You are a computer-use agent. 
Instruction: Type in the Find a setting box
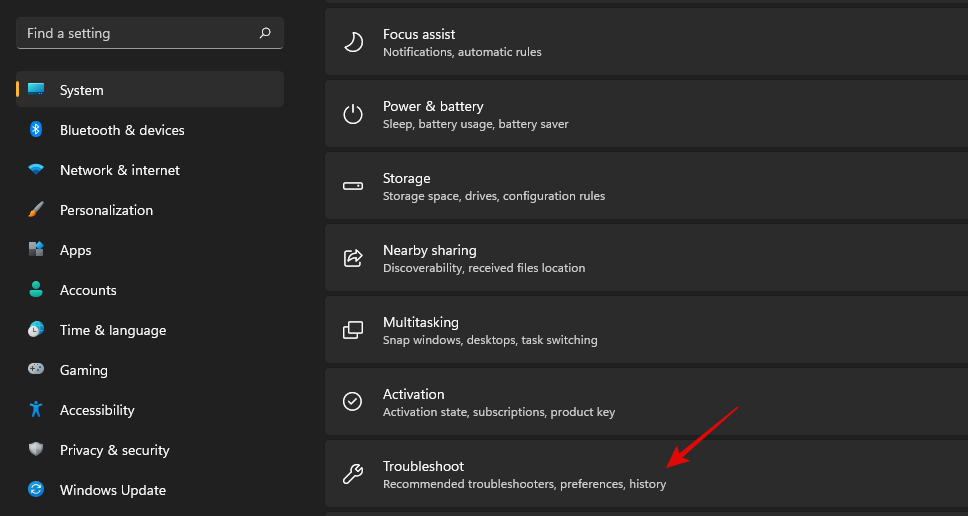pos(140,33)
